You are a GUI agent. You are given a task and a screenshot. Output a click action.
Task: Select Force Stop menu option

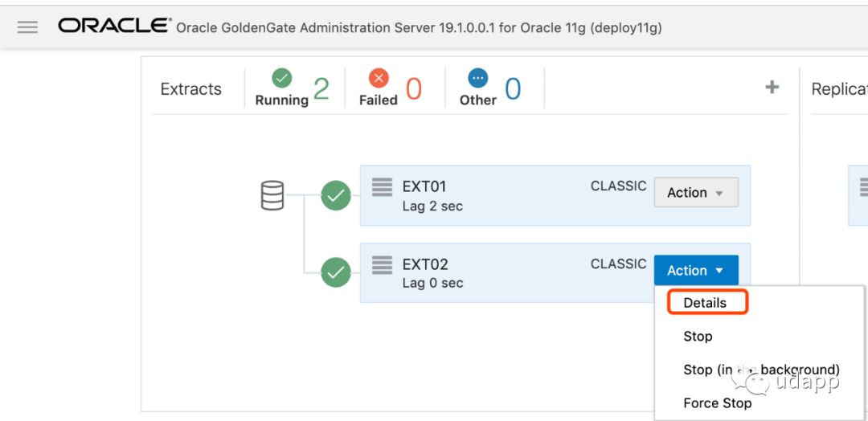click(x=717, y=403)
